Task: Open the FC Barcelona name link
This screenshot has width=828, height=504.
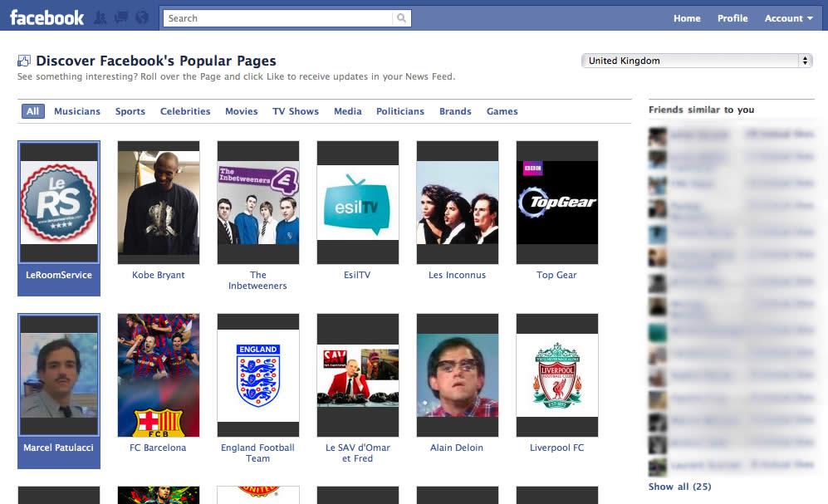Action: pos(158,448)
